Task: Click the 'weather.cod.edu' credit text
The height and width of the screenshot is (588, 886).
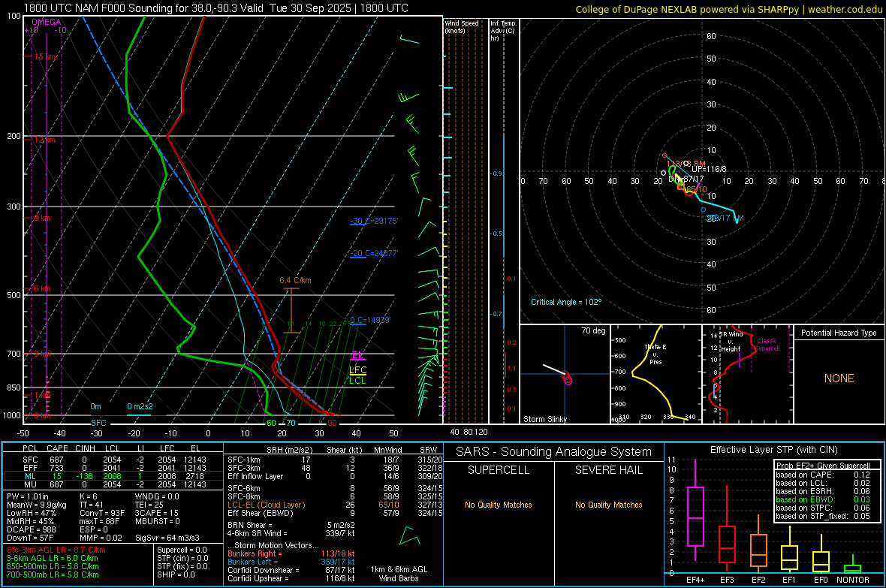Action: 845,9
